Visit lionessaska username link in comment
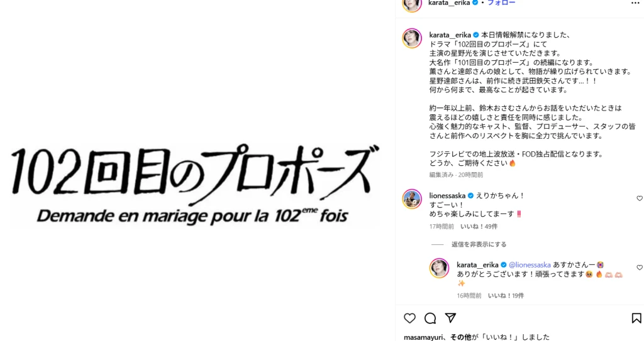 tap(447, 196)
